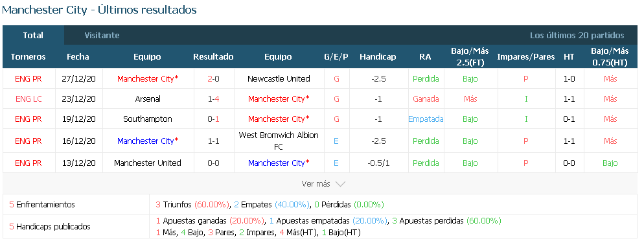Click the Impares/Pares column header
The image size is (644, 243).
525,57
